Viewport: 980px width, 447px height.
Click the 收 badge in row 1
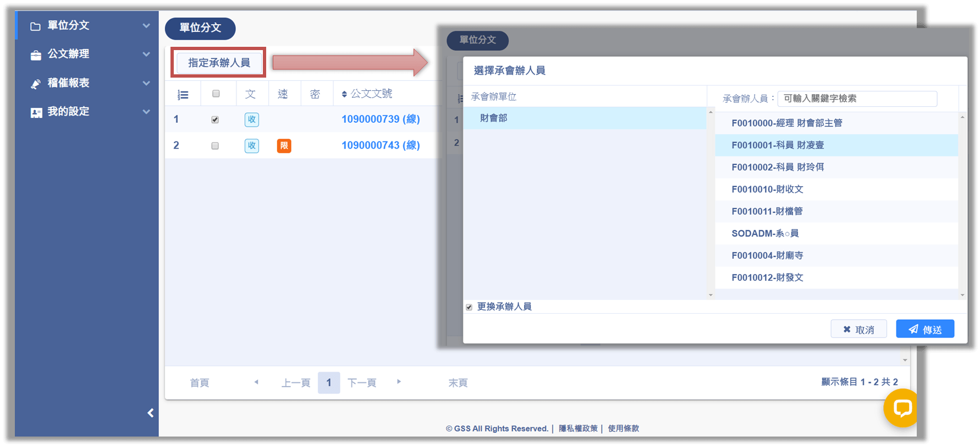251,119
